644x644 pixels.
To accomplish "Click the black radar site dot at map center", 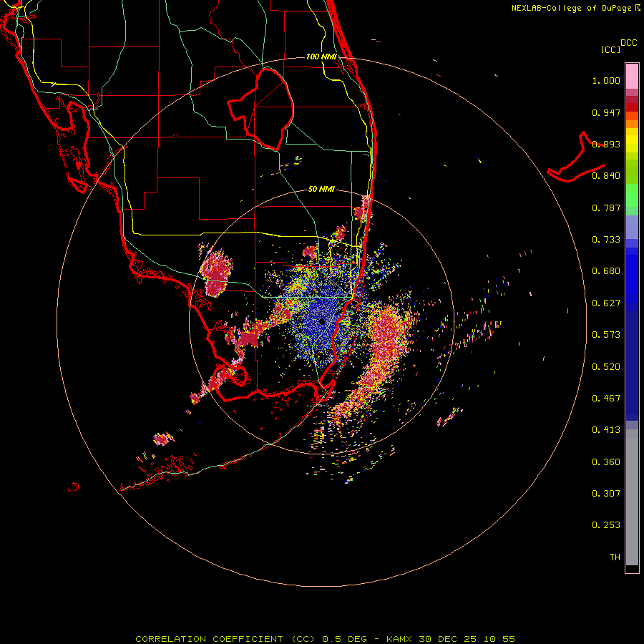I will 322,321.
